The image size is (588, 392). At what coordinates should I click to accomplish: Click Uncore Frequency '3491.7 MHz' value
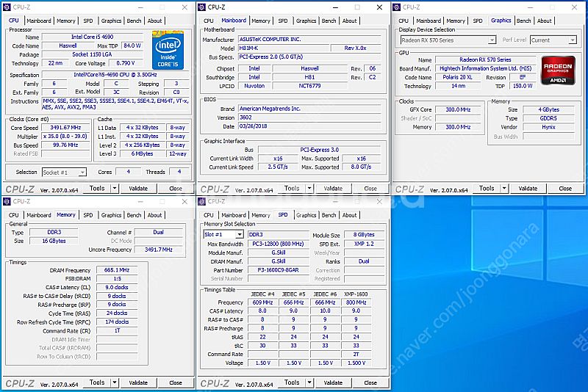click(159, 250)
